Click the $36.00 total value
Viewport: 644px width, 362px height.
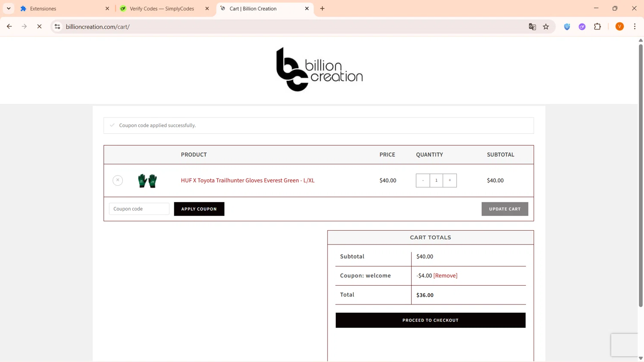[425, 295]
